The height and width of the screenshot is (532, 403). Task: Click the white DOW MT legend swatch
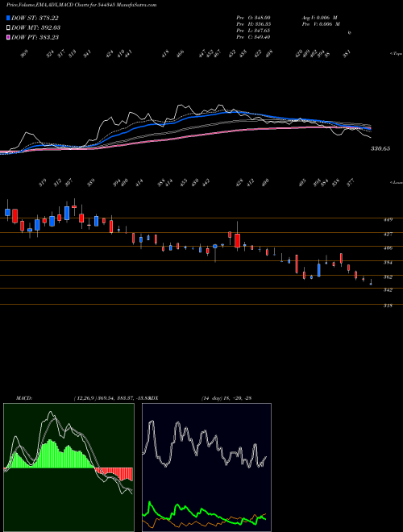click(8, 27)
